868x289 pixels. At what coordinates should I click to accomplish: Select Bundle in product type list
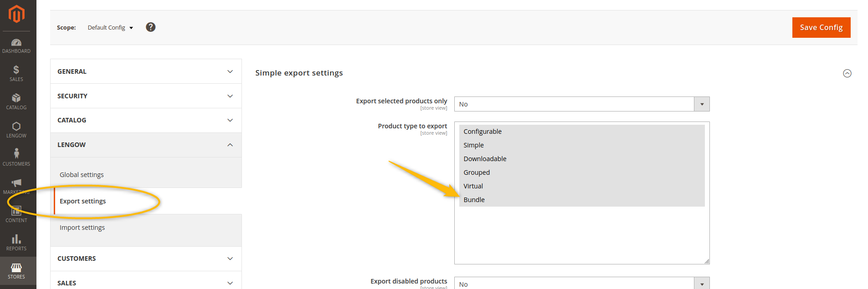[474, 200]
